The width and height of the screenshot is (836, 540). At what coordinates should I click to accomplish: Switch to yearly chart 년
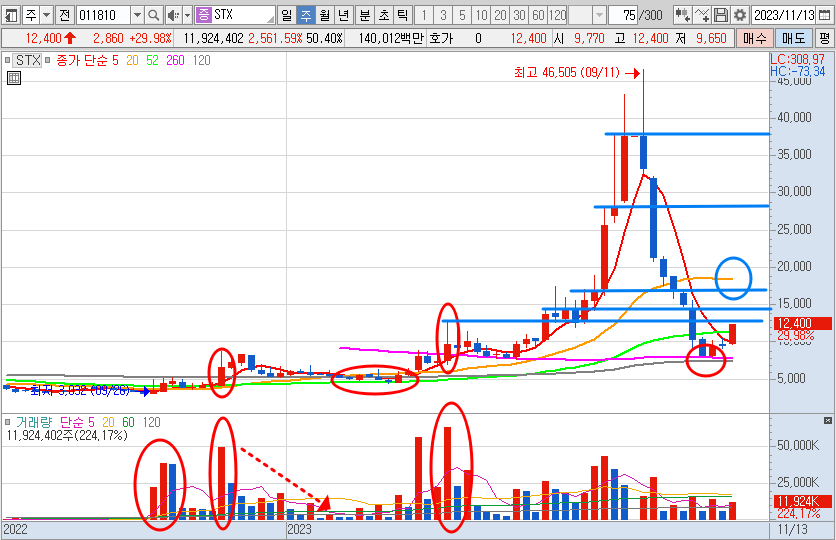(344, 15)
